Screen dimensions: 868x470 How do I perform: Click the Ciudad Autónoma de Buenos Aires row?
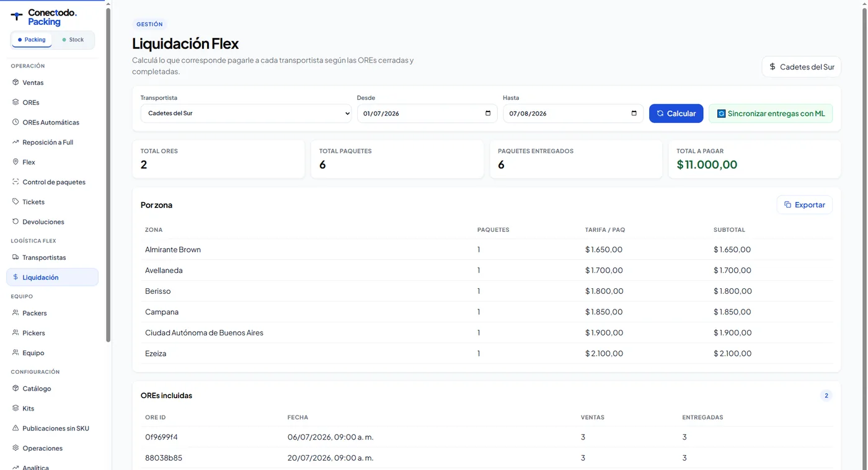click(487, 332)
